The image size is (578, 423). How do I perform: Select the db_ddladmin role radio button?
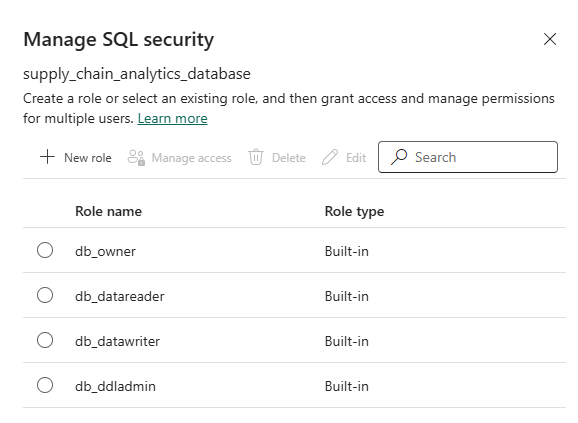[45, 385]
